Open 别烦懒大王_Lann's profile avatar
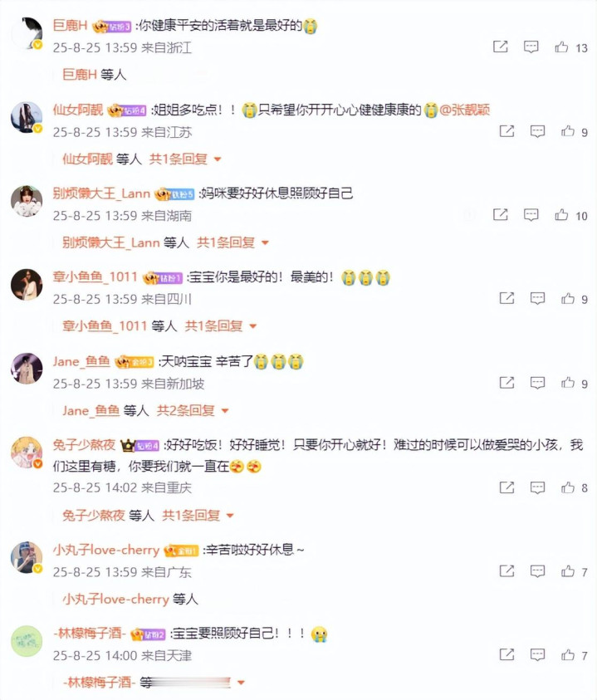This screenshot has width=597, height=700. pos(27,202)
